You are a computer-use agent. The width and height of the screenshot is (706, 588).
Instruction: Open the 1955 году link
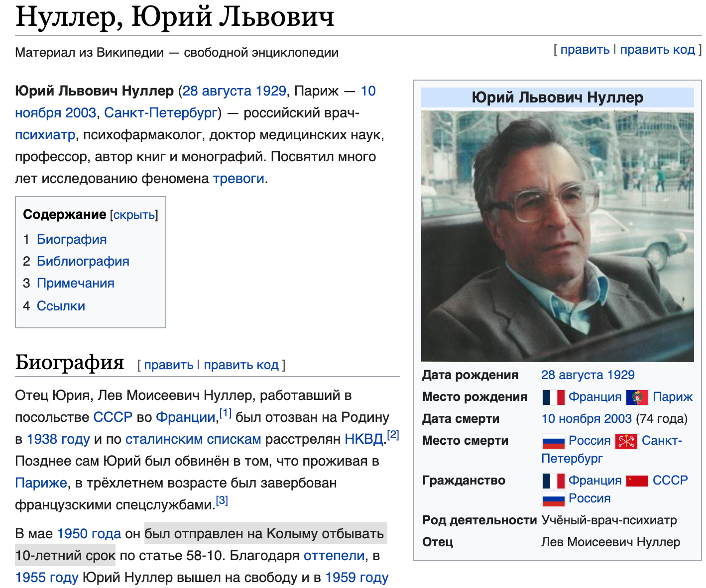click(47, 578)
